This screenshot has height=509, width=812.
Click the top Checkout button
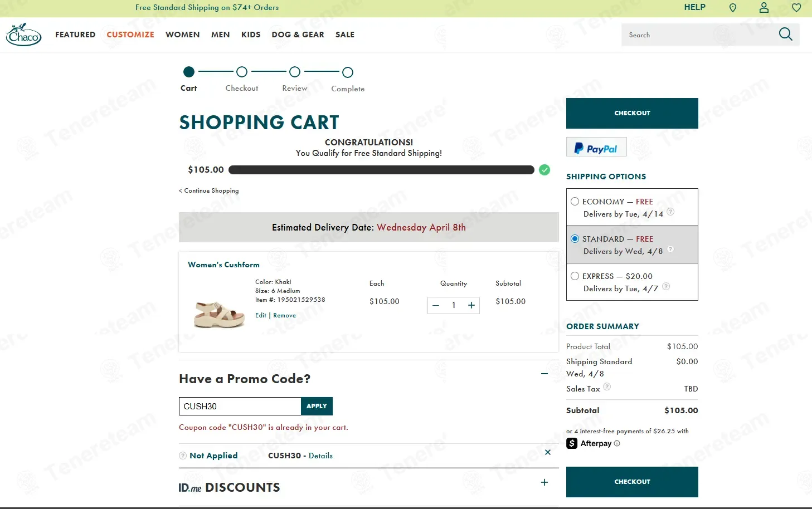click(632, 113)
